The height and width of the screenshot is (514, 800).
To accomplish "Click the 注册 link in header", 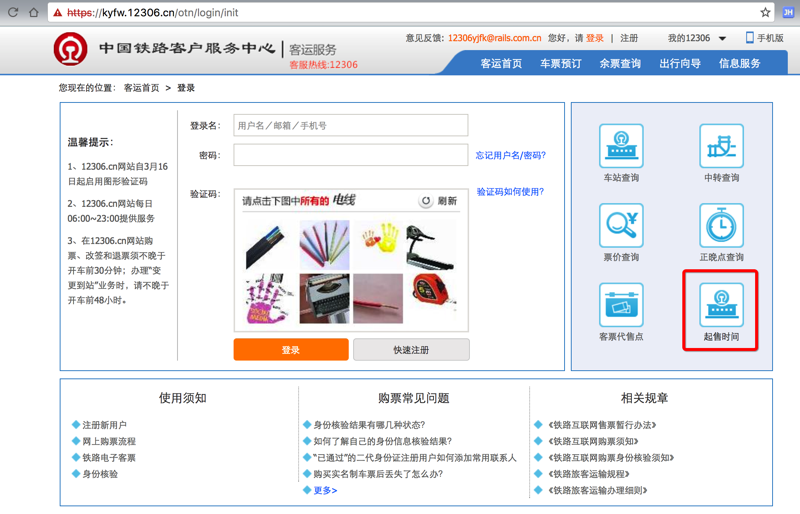I will (629, 38).
